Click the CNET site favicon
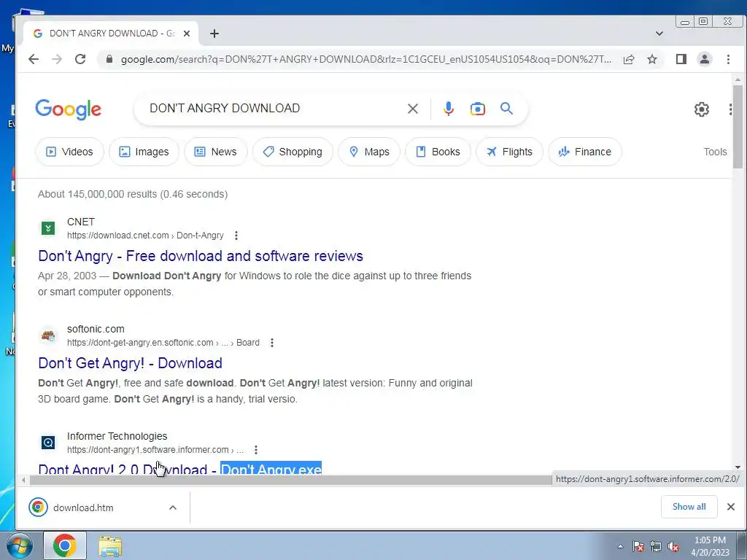 [47, 228]
